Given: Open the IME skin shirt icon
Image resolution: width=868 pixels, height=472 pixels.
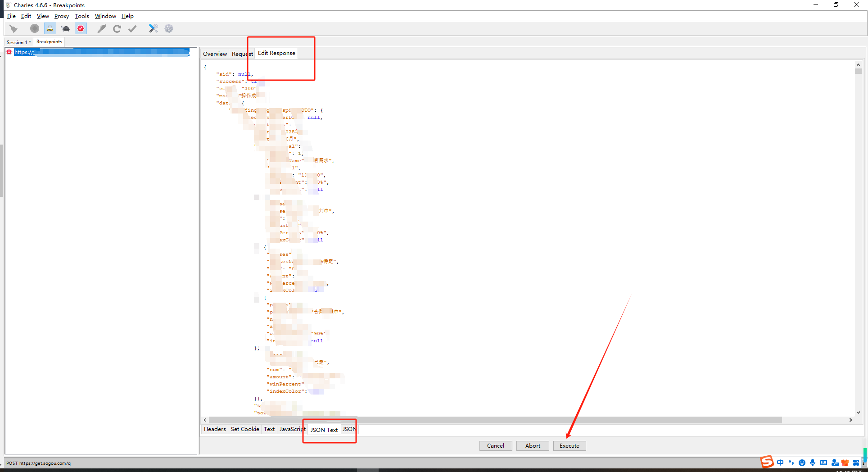Looking at the screenshot, I should [845, 463].
